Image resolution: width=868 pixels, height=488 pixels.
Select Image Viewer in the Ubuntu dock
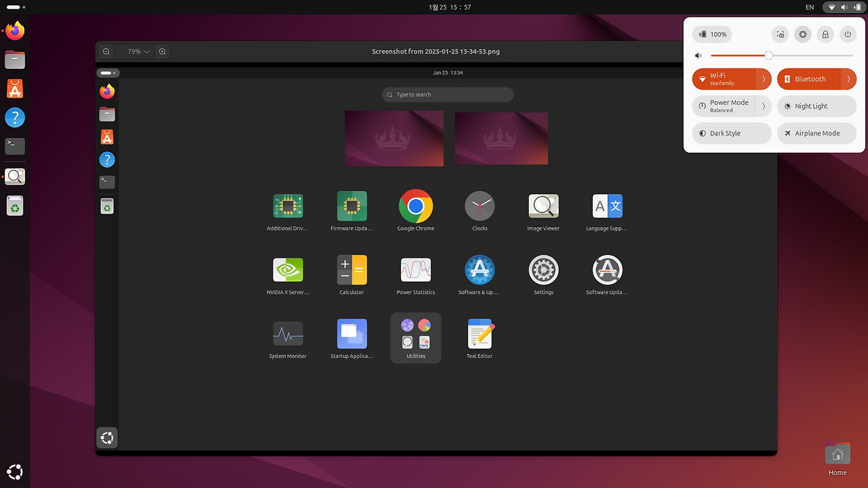(x=15, y=177)
